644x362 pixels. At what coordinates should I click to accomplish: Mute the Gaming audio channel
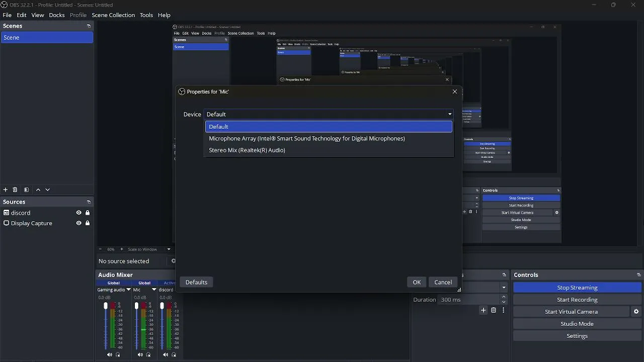(x=110, y=355)
